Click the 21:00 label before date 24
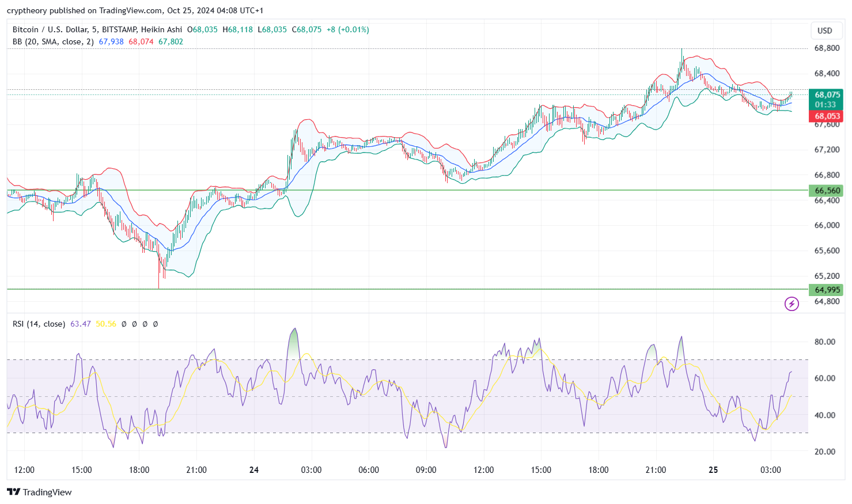Image resolution: width=852 pixels, height=504 pixels. point(196,470)
